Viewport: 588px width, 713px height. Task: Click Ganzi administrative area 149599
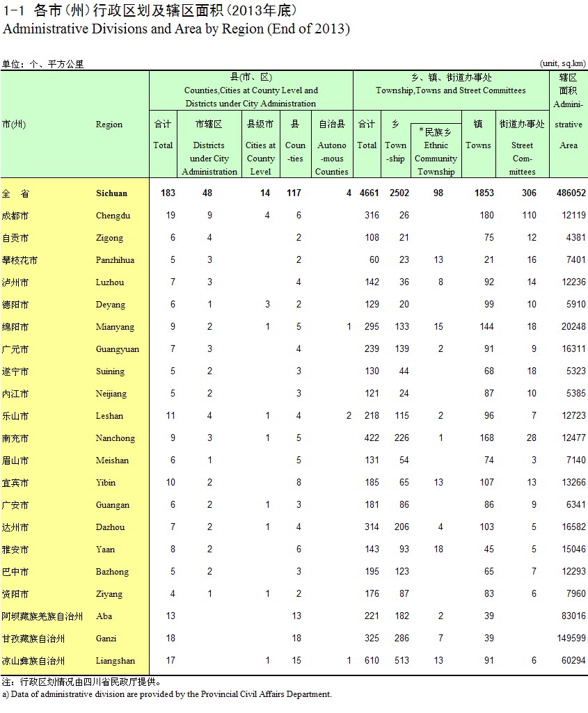[571, 639]
